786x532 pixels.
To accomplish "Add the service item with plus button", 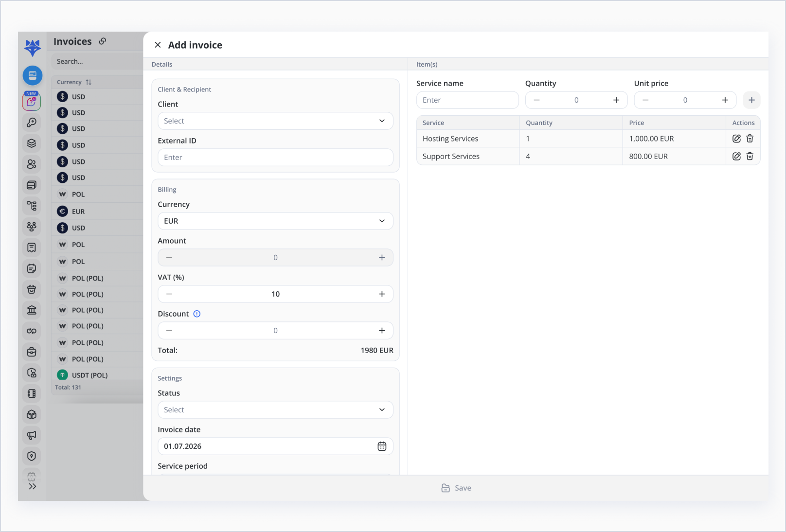I will (751, 100).
